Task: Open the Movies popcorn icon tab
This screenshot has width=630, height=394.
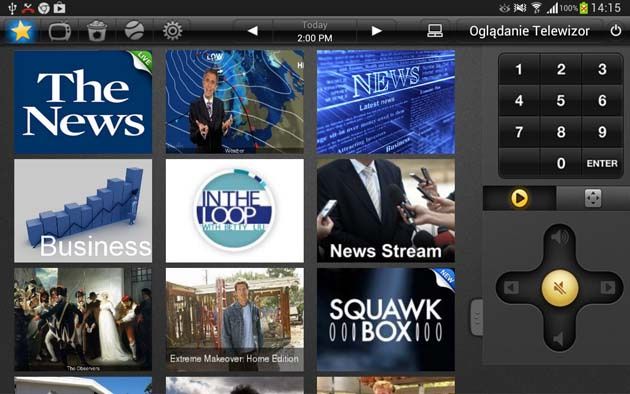Action: 97,31
